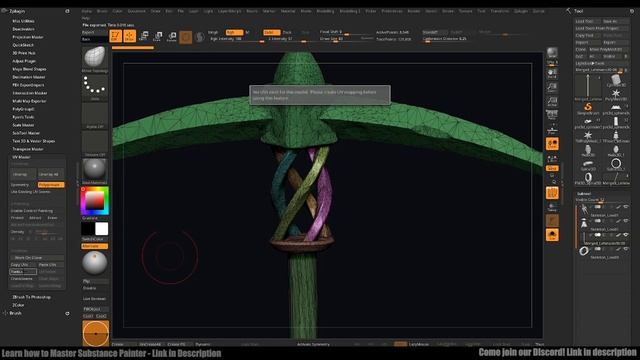Open ZBrush To Photoshop plugin entry

[31, 297]
